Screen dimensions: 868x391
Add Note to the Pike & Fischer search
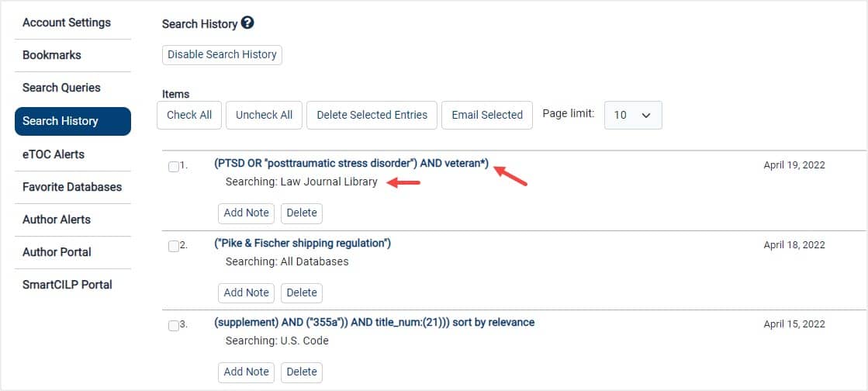point(247,293)
